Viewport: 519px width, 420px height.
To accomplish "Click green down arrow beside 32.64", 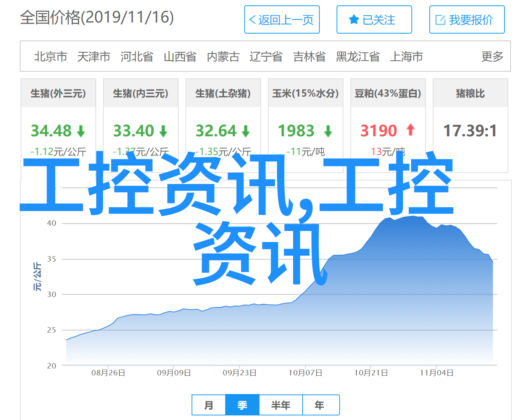I will pos(246,131).
